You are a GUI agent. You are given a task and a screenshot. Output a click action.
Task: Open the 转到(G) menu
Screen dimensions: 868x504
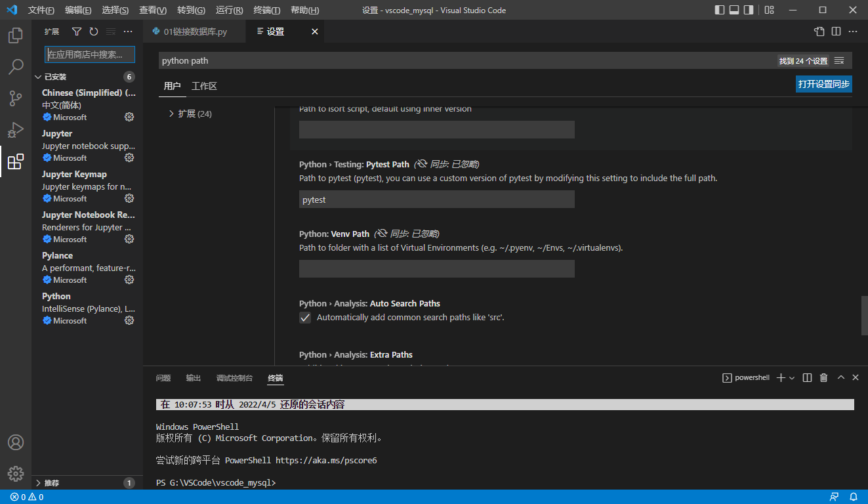pos(191,10)
